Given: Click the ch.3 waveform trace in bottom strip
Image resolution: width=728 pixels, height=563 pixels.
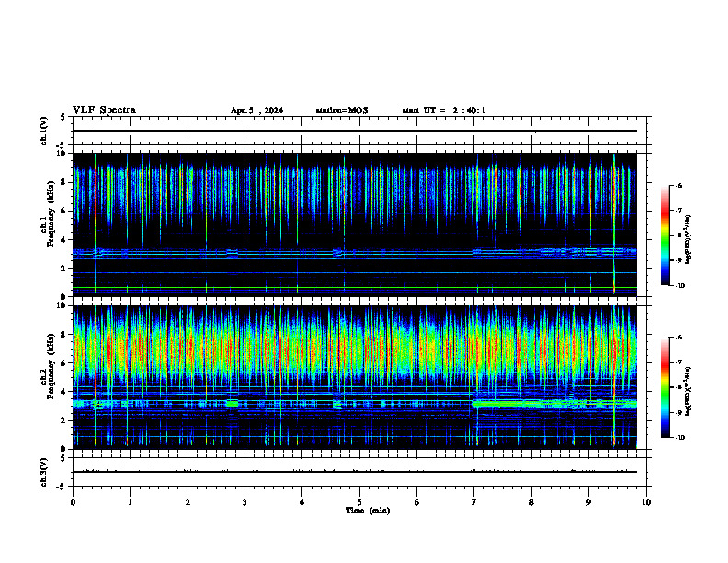Looking at the screenshot, I should point(355,472).
